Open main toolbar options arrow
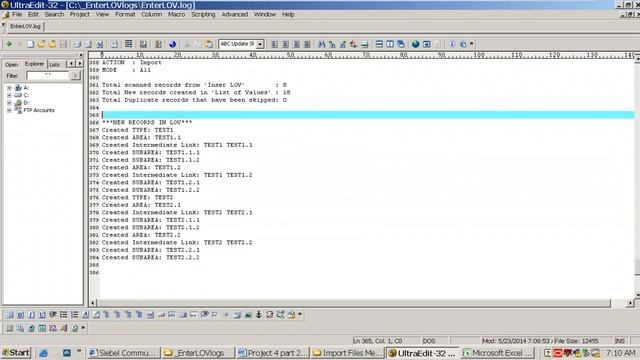Screen dimensions: 640x360 pos(472,44)
